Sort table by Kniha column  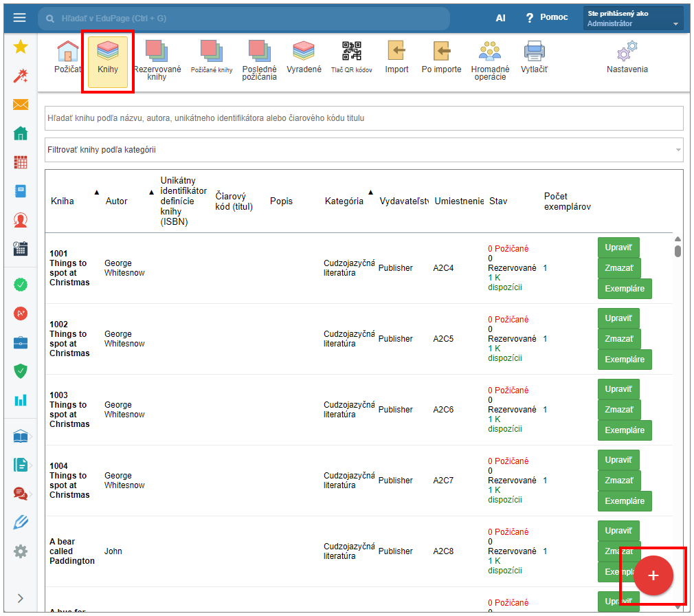[x=63, y=201]
